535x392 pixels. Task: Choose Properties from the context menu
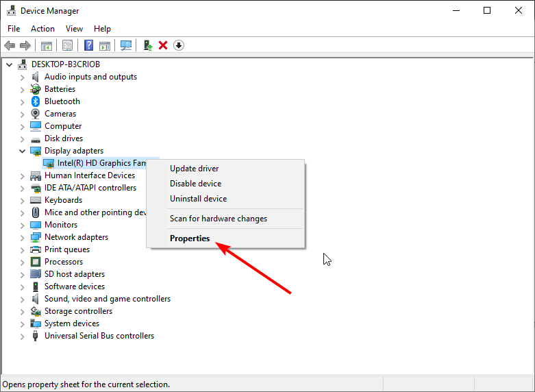[225, 238]
